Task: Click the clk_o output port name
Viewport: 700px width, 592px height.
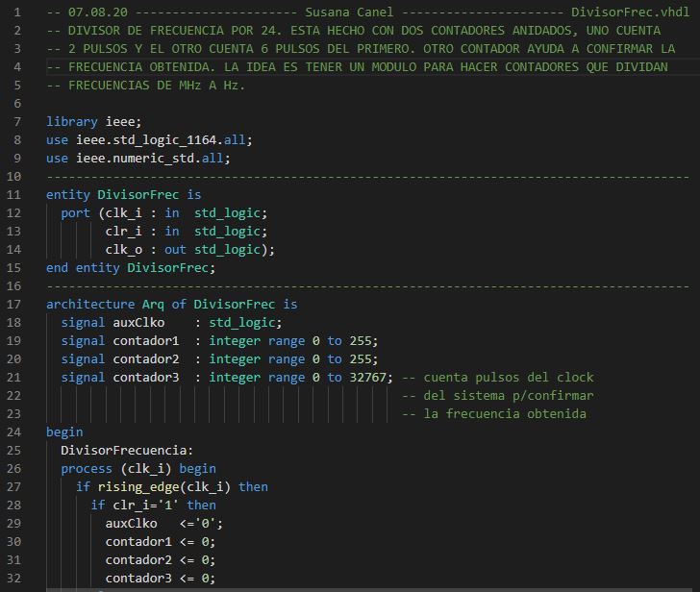Action: click(x=124, y=249)
